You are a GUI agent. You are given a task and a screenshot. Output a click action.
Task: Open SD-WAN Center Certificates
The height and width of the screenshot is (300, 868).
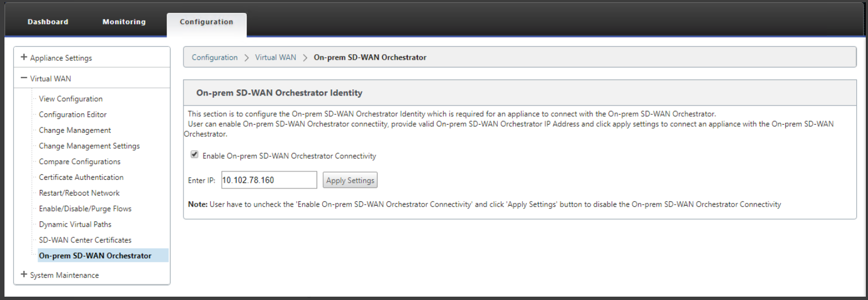pyautogui.click(x=85, y=240)
